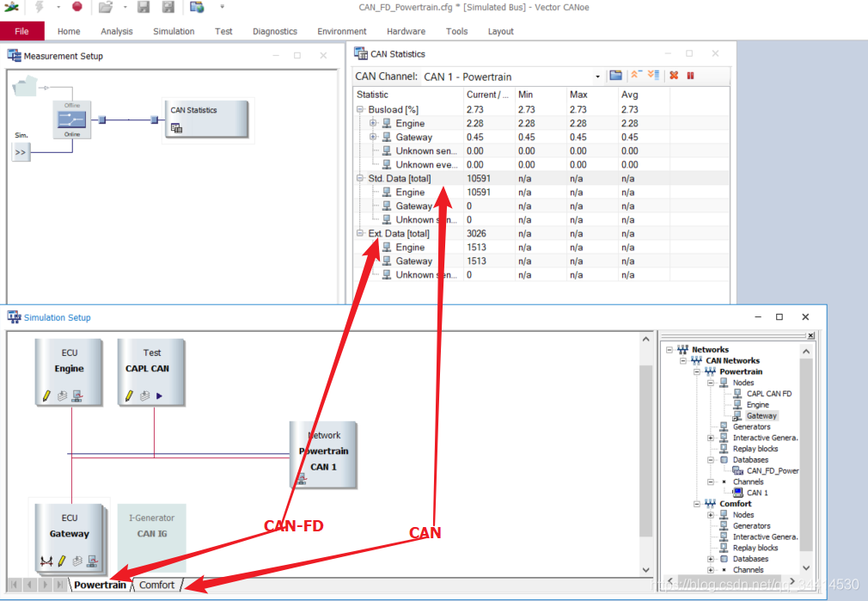Collapse the Busload [%] row

(x=360, y=110)
